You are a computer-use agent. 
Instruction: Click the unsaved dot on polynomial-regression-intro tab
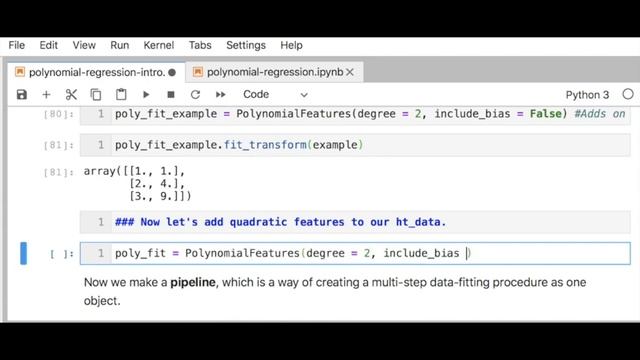coord(172,73)
